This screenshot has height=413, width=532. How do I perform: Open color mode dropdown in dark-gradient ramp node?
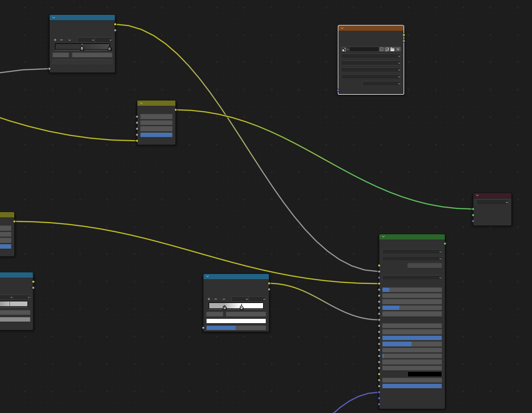[86, 40]
